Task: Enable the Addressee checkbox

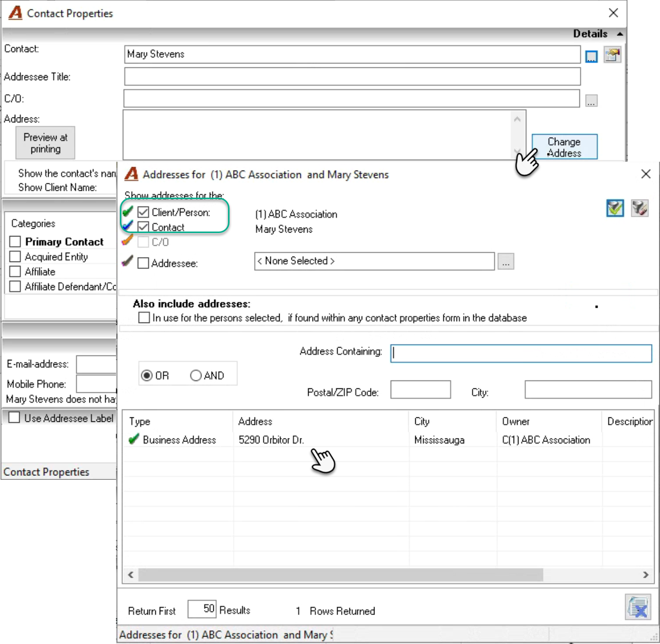Action: pos(143,263)
